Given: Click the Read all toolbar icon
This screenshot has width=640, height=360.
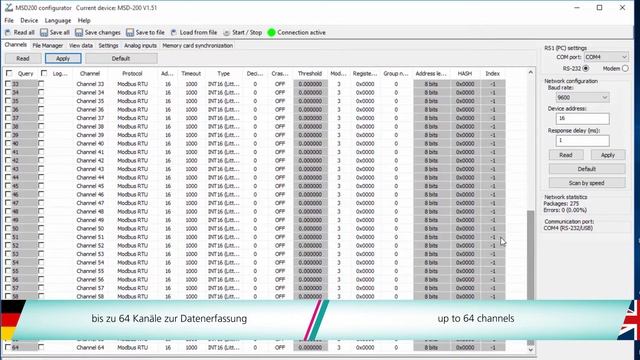Looking at the screenshot, I should (8, 32).
